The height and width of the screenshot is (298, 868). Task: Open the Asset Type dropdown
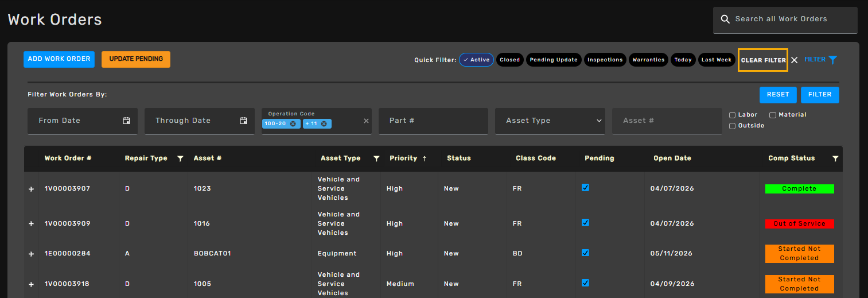[x=550, y=121]
